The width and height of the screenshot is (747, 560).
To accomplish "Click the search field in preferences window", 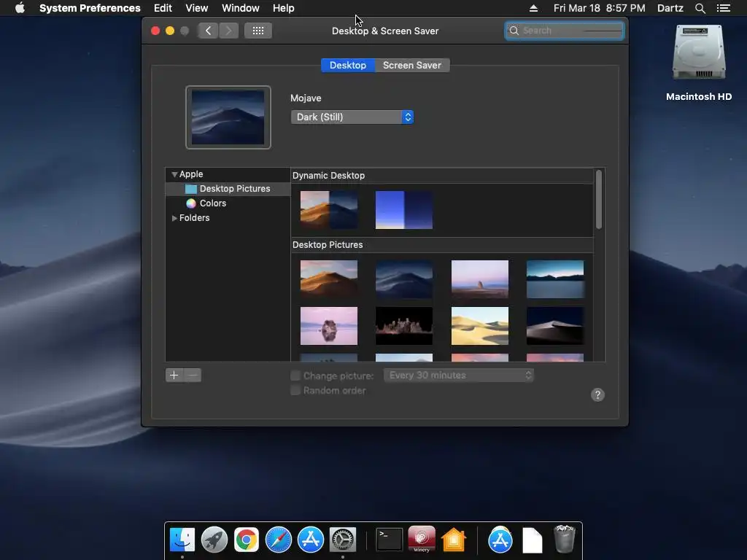I will point(565,31).
